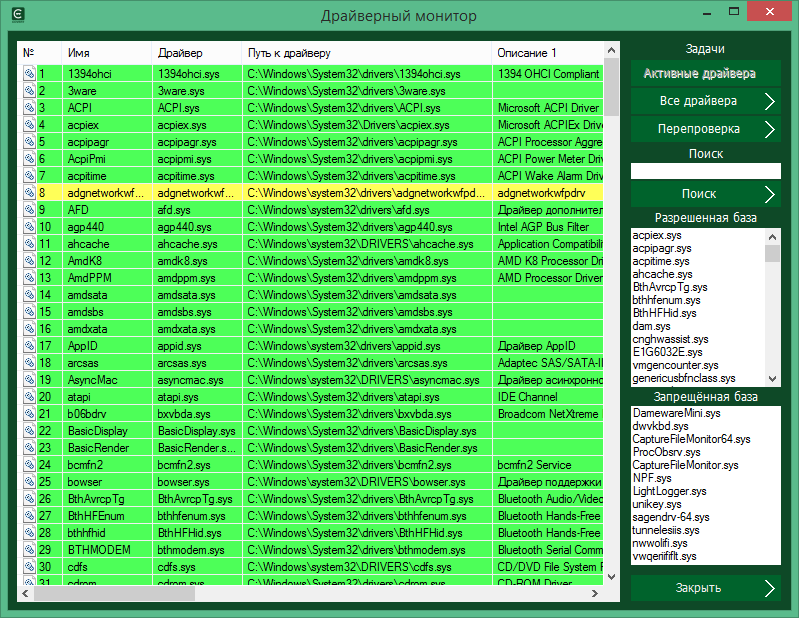The width and height of the screenshot is (799, 618).
Task: Click the driver icon in row 29 BTHMODEM
Action: [30, 550]
